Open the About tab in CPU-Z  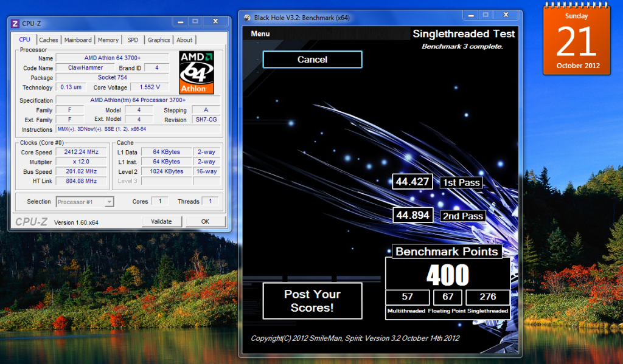click(184, 40)
